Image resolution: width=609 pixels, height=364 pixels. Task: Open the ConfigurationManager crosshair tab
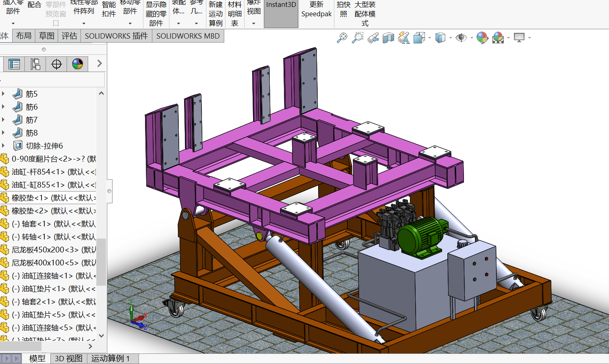point(56,64)
